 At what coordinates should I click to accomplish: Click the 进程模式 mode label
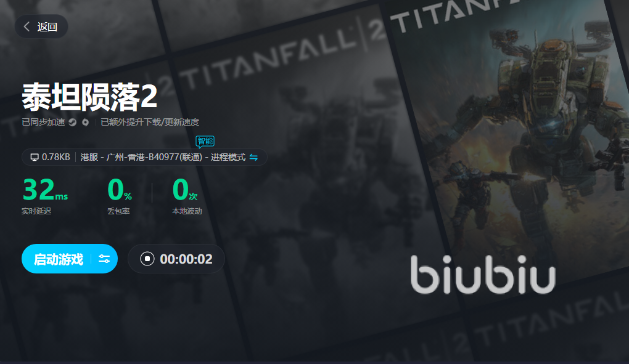(x=228, y=158)
